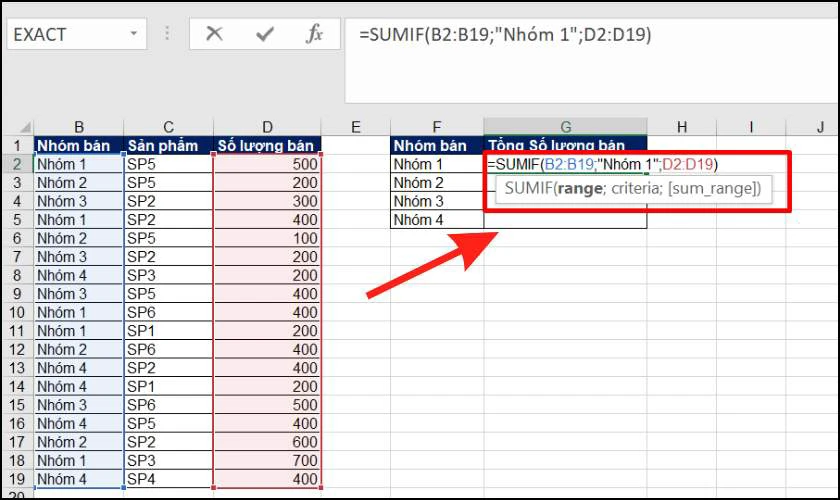
Task: Select column D header
Action: (267, 127)
